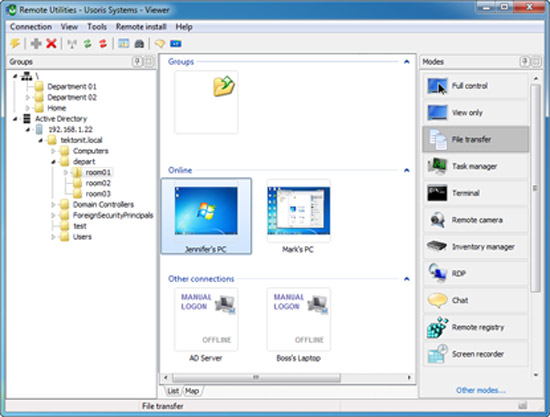Open Chat mode
The height and width of the screenshot is (417, 550).
tap(476, 300)
